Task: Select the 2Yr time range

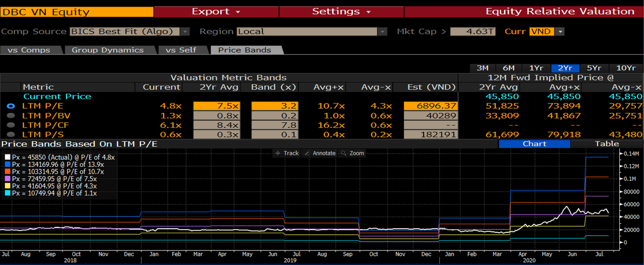Action: pyautogui.click(x=565, y=68)
